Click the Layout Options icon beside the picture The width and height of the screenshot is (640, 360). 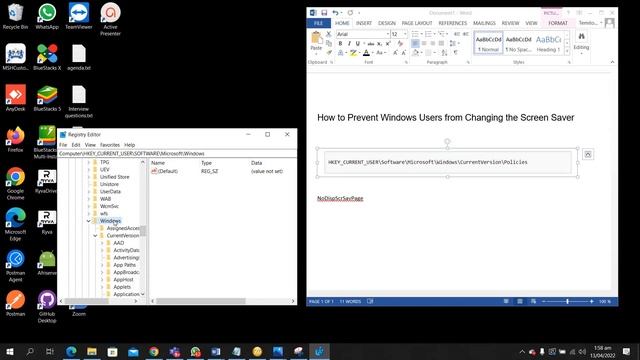[588, 154]
